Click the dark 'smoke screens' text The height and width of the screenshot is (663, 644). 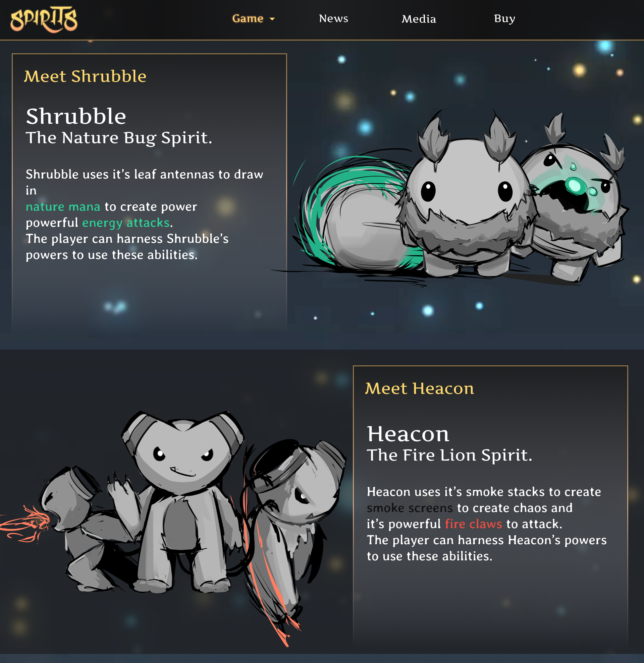(410, 508)
